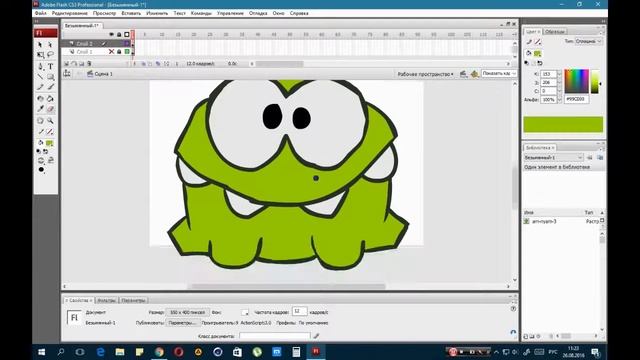Select the Rectangle shape tool
This screenshot has height=360, width=640.
(x=50, y=77)
